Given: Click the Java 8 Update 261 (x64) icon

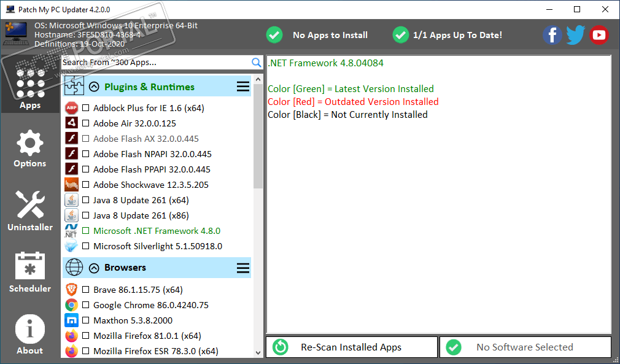Looking at the screenshot, I should pyautogui.click(x=72, y=200).
